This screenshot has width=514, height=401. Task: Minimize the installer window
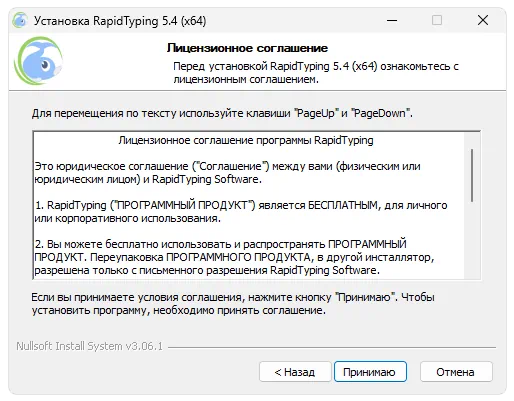point(392,21)
